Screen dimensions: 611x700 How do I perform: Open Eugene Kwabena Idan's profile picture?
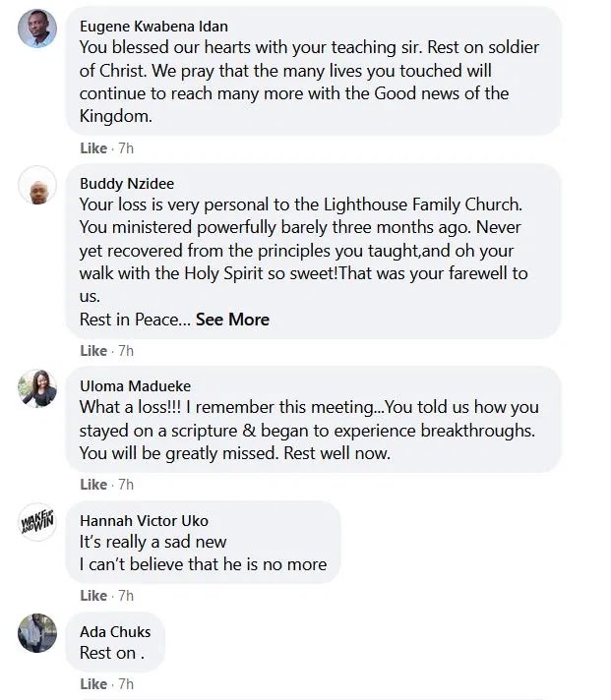tap(37, 29)
